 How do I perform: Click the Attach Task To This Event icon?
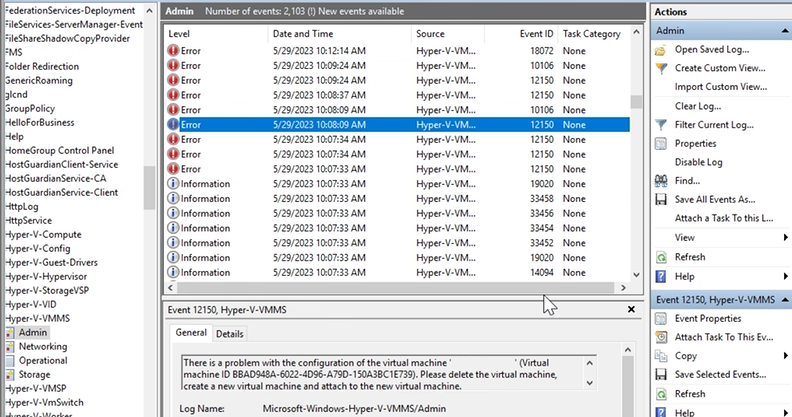point(661,337)
